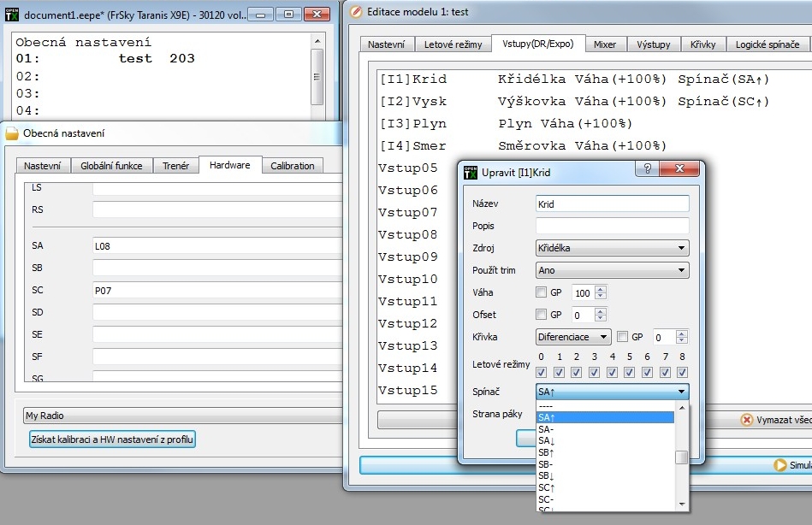Click the folder icon of Obecná nastavení window

[12, 133]
